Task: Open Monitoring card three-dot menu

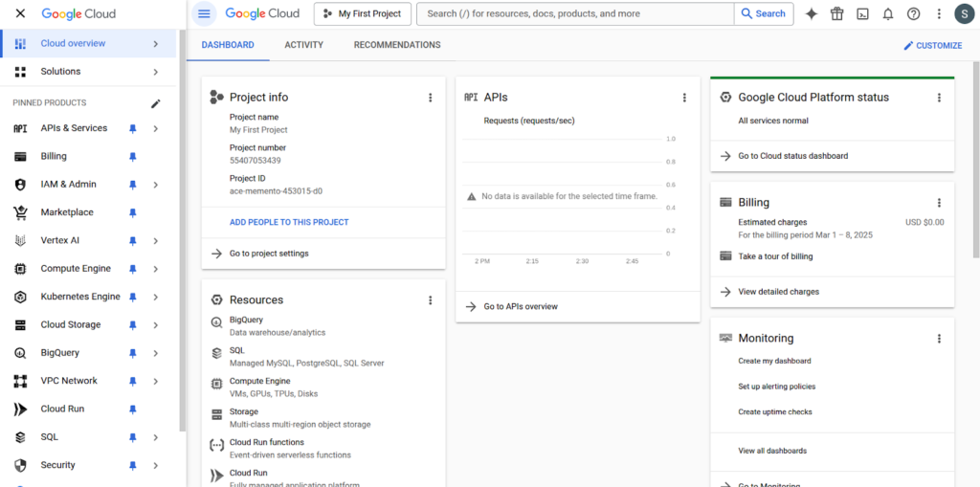Action: 939,338
